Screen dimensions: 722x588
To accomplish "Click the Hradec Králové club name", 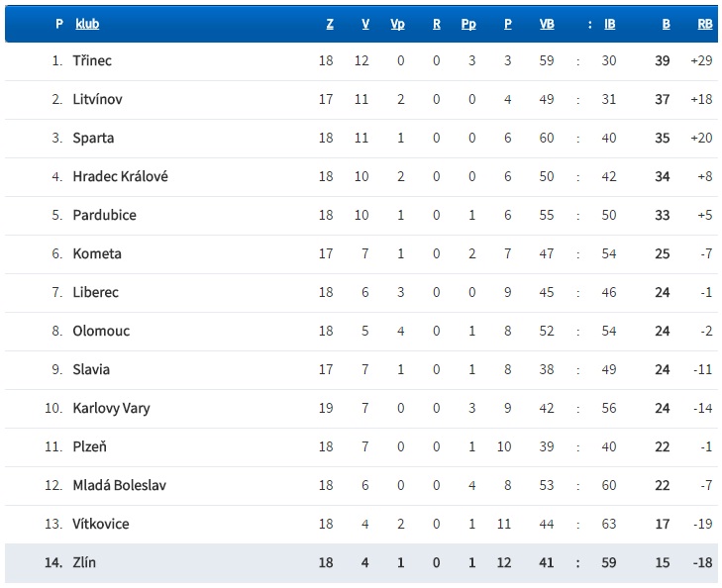I will [x=120, y=176].
